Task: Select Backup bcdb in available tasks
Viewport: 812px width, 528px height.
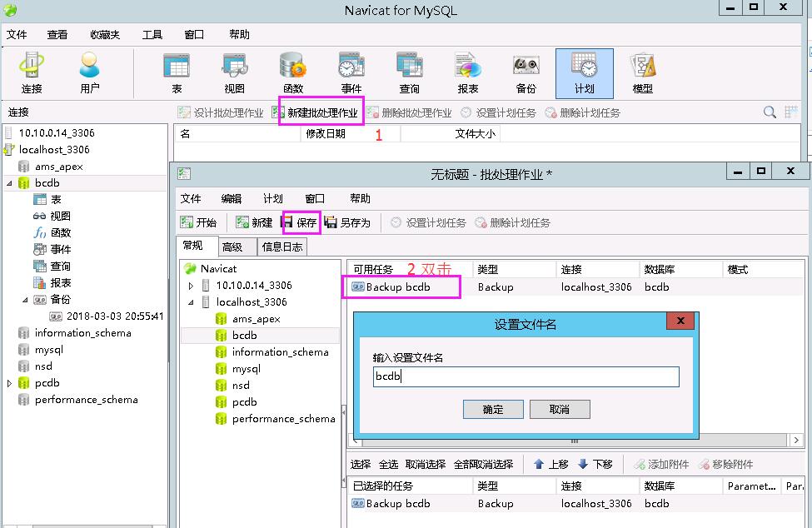Action: (x=398, y=286)
